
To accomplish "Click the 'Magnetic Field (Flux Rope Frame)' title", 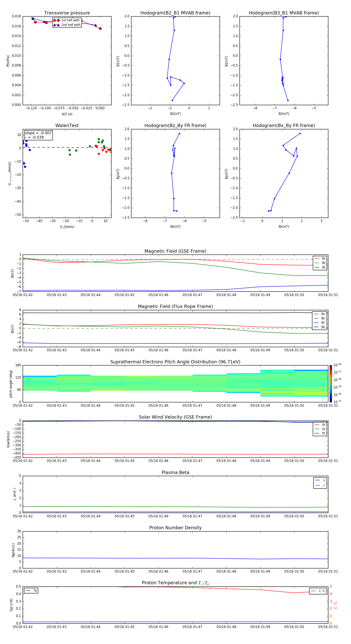I will pos(175,307).
